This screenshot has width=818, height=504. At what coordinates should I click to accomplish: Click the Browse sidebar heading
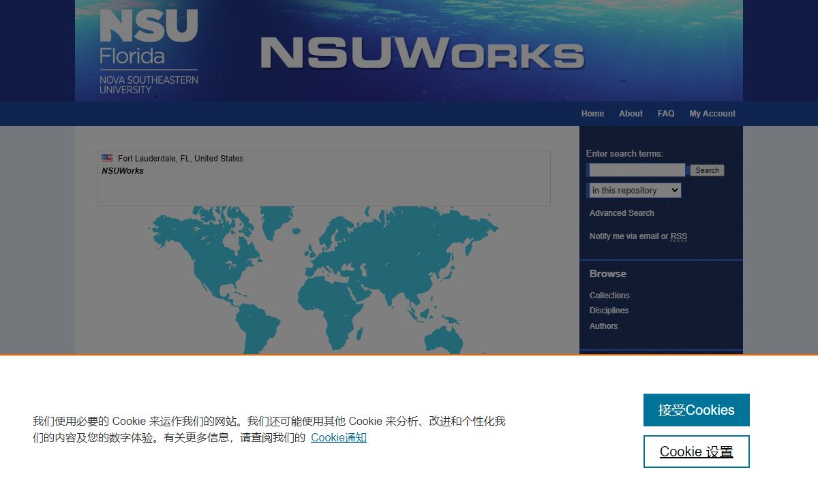pyautogui.click(x=608, y=274)
